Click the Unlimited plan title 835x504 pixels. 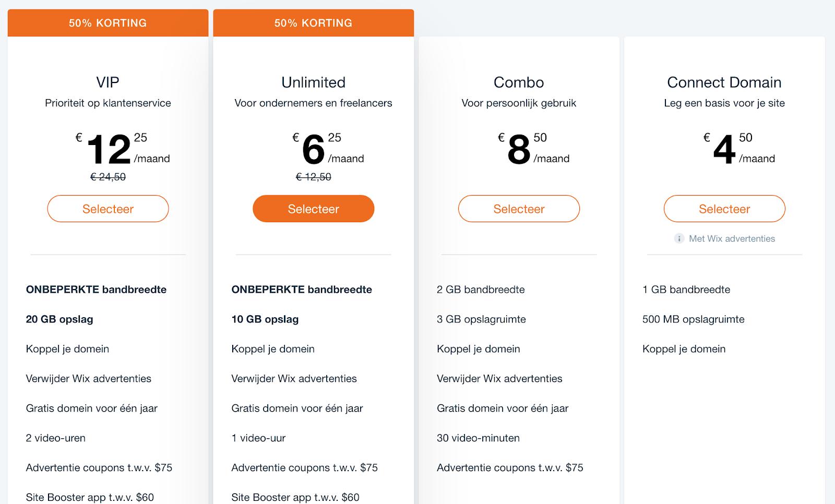point(314,82)
